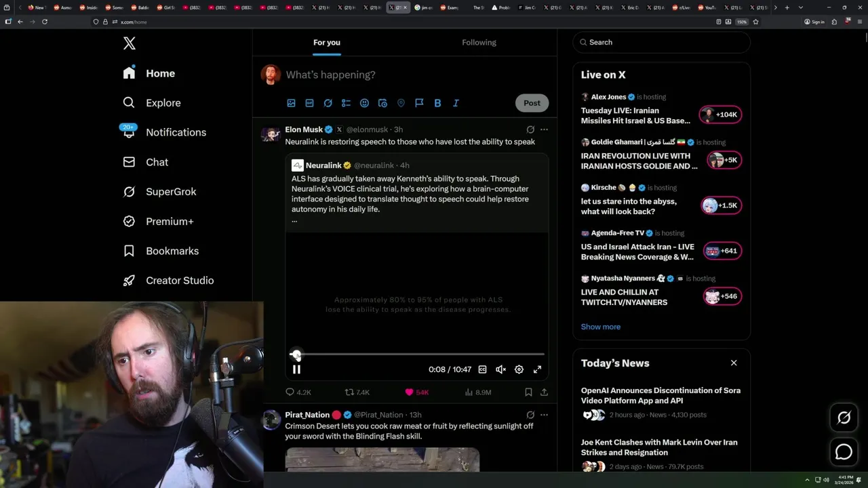The image size is (868, 488).
Task: Reload the page in browser toolbar
Action: [45, 22]
